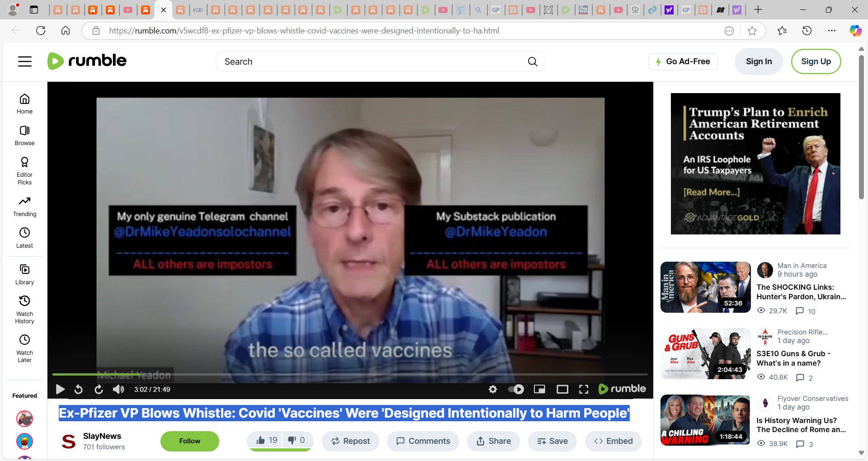Viewport: 868px width, 461px height.
Task: Mute the video volume
Action: 118,389
